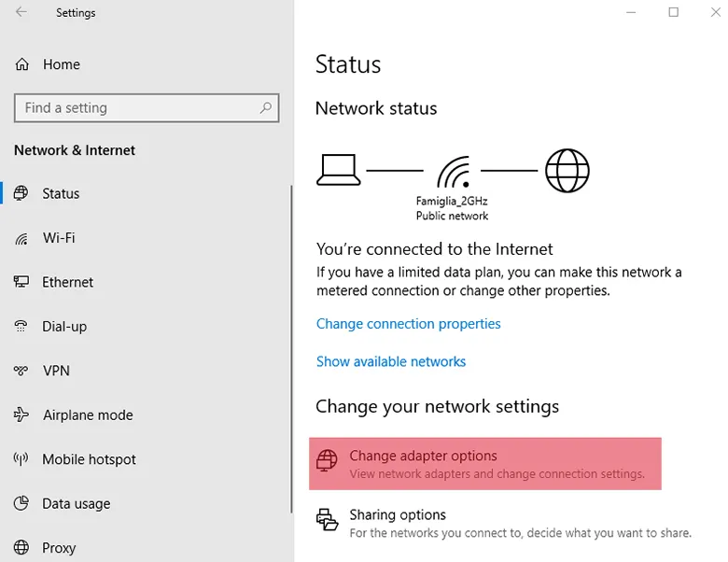Click the back arrow icon

pos(21,13)
